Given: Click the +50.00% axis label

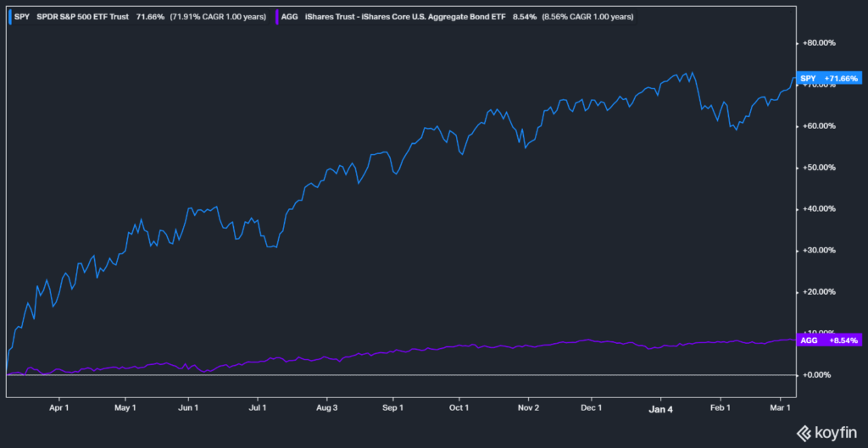Looking at the screenshot, I should click(x=819, y=168).
